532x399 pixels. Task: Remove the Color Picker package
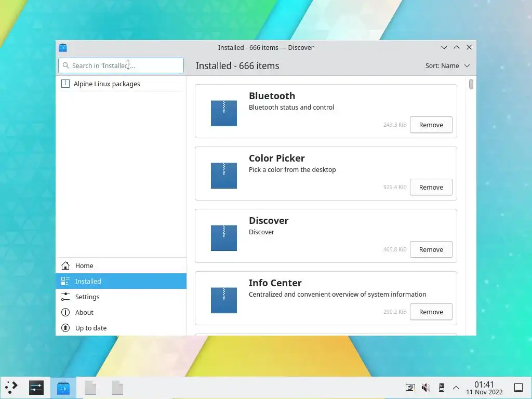(x=431, y=187)
